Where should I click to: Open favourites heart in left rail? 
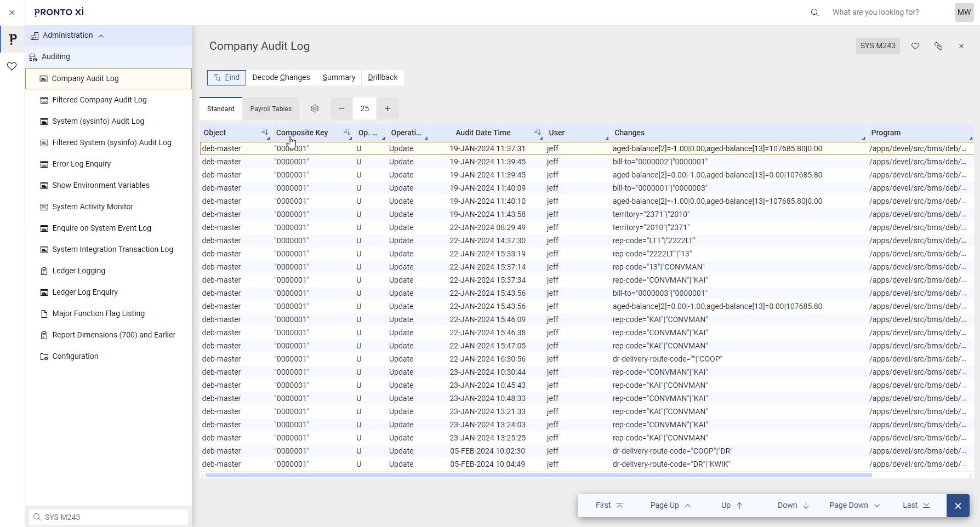coord(12,66)
